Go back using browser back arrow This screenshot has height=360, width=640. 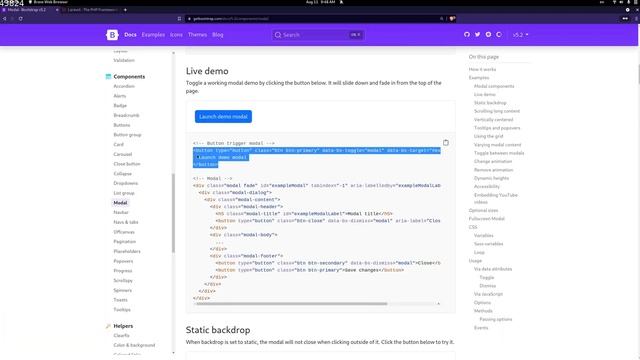pyautogui.click(x=4, y=18)
